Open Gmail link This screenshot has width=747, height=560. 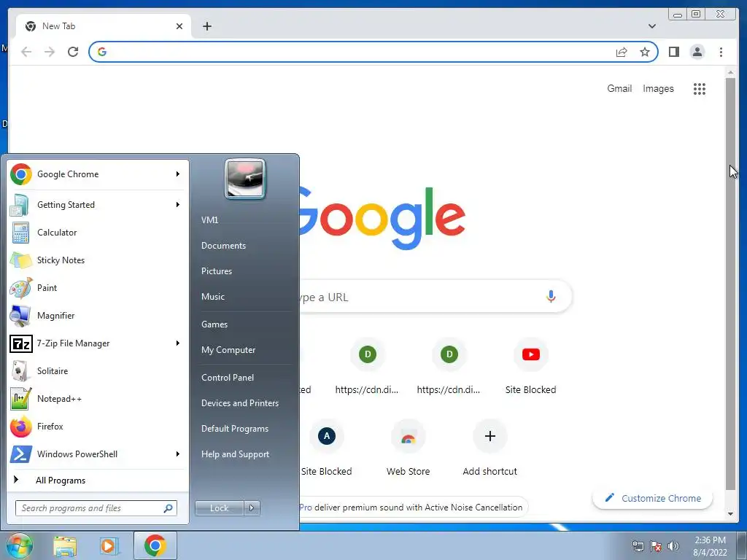[619, 88]
